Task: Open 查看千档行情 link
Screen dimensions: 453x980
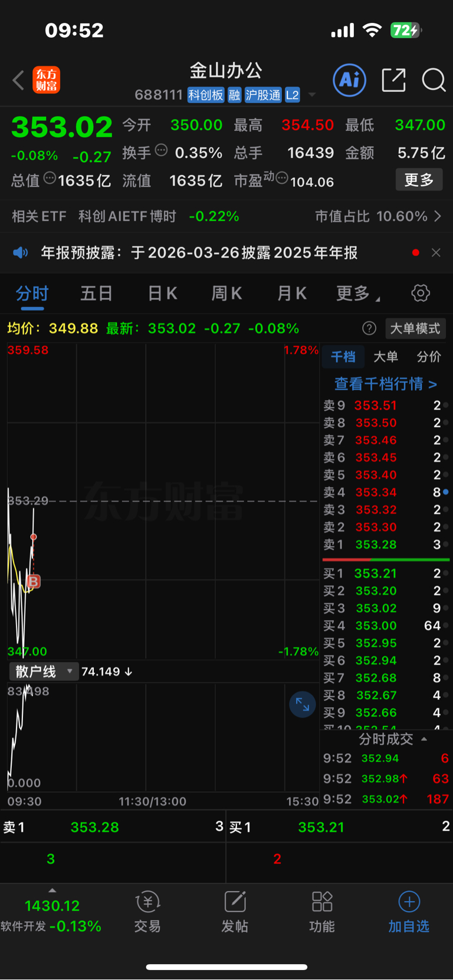Action: (x=386, y=384)
